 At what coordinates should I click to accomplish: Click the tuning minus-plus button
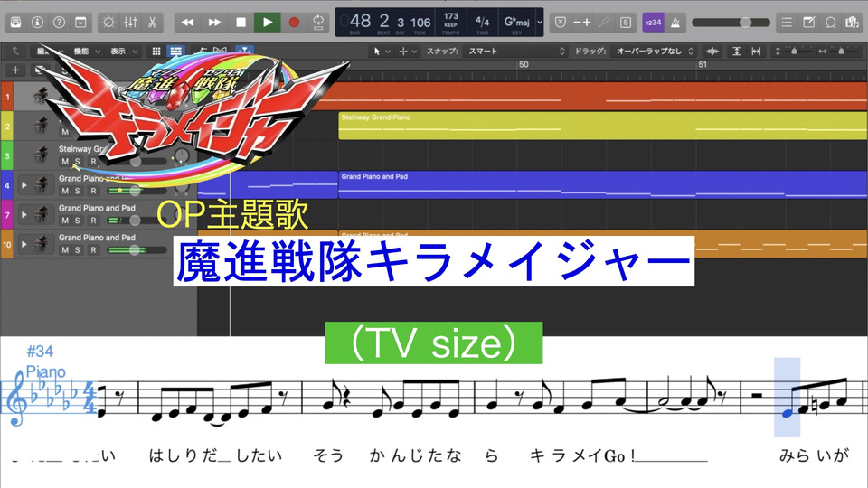pyautogui.click(x=581, y=22)
